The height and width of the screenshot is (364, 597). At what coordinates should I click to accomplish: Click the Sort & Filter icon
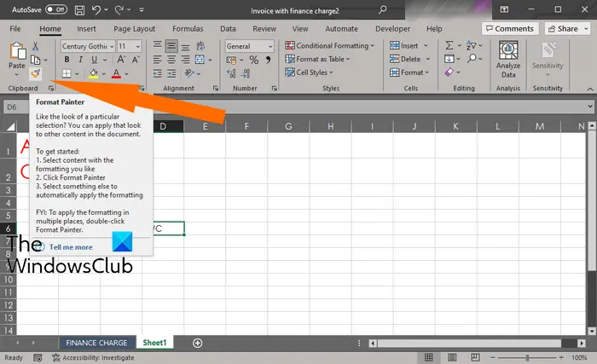click(472, 45)
